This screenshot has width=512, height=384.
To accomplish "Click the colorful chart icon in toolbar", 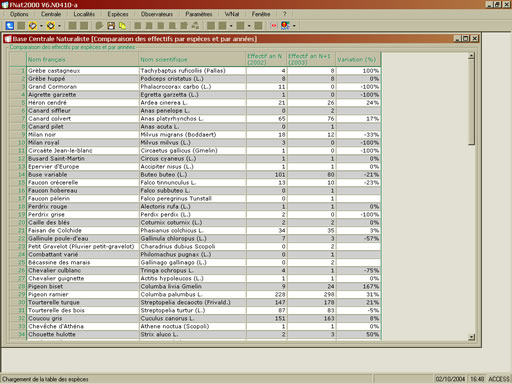I will 285,26.
